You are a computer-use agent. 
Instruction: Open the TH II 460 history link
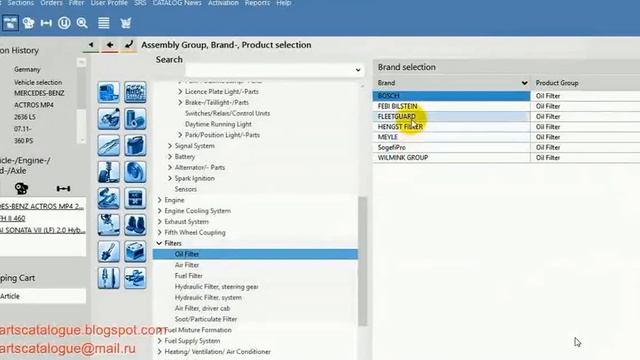(13, 218)
